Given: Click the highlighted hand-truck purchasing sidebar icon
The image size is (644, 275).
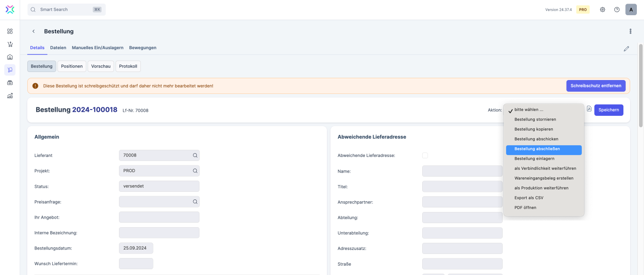Looking at the screenshot, I should point(10,70).
